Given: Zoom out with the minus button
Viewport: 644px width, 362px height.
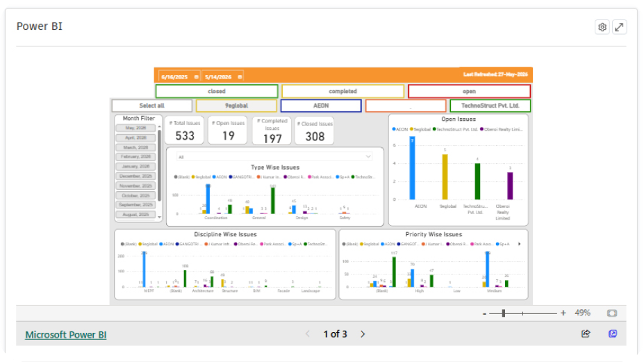Looking at the screenshot, I should (x=485, y=313).
